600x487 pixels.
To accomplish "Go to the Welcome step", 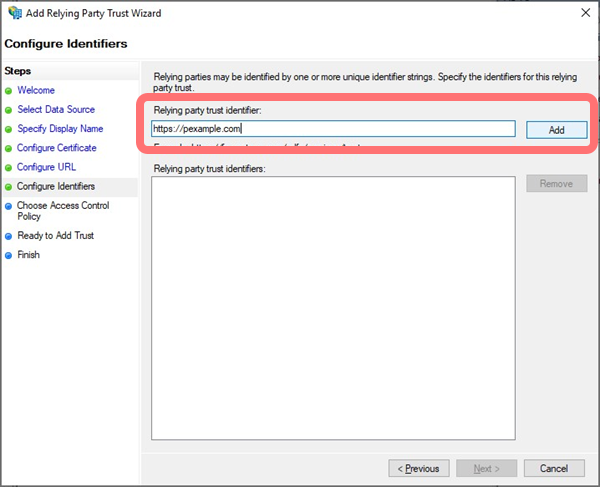I will tap(36, 91).
